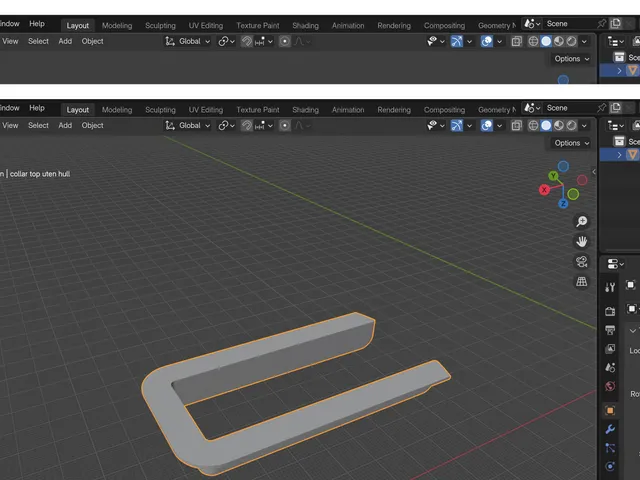Toggle snapping magnet in lower window header

(247, 125)
